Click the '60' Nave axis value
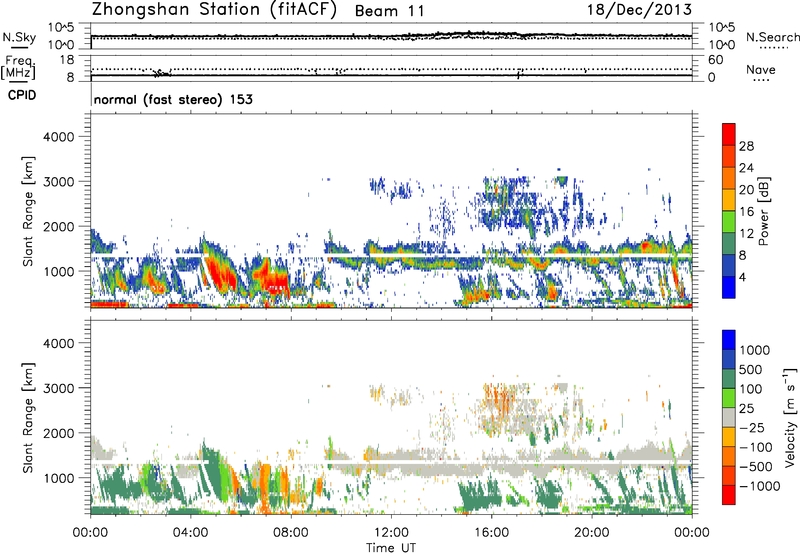 (x=715, y=60)
